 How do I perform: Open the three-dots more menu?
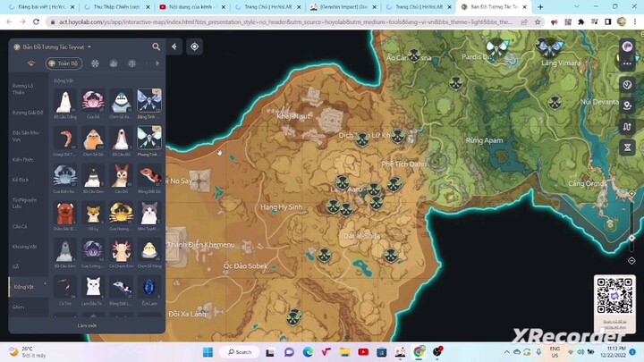click(x=627, y=63)
